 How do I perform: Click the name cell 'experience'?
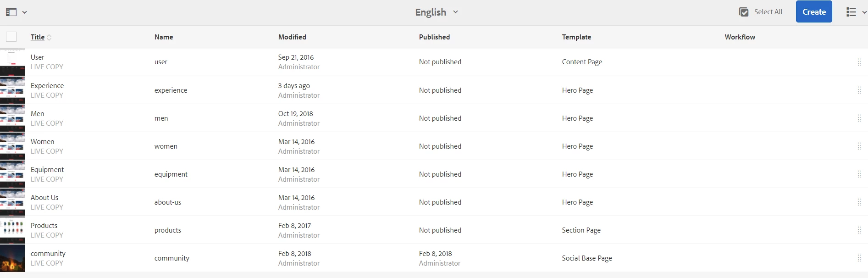click(x=171, y=90)
